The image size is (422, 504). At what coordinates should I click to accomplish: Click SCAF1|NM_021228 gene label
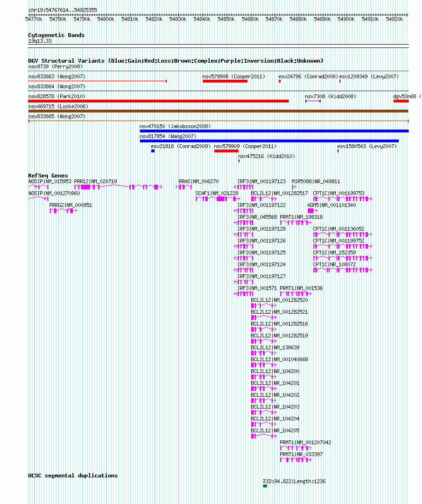point(217,193)
